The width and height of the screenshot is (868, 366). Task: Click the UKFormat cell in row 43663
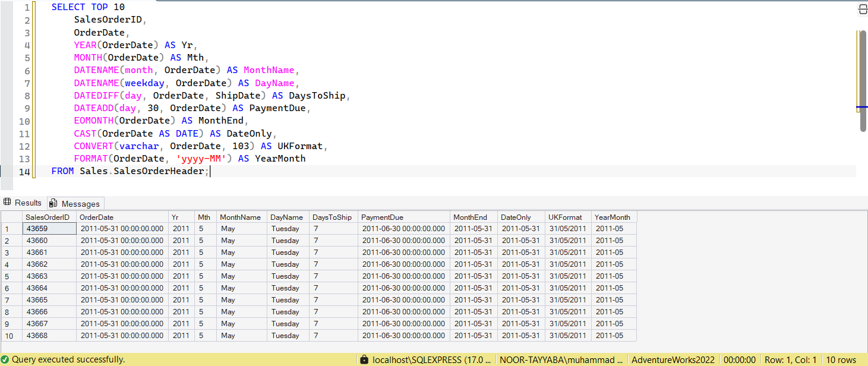(x=568, y=276)
